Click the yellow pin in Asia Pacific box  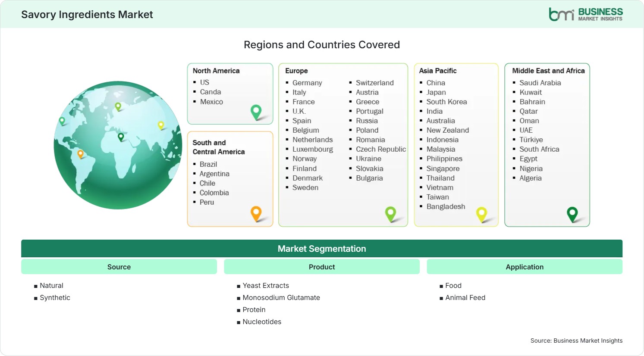481,215
